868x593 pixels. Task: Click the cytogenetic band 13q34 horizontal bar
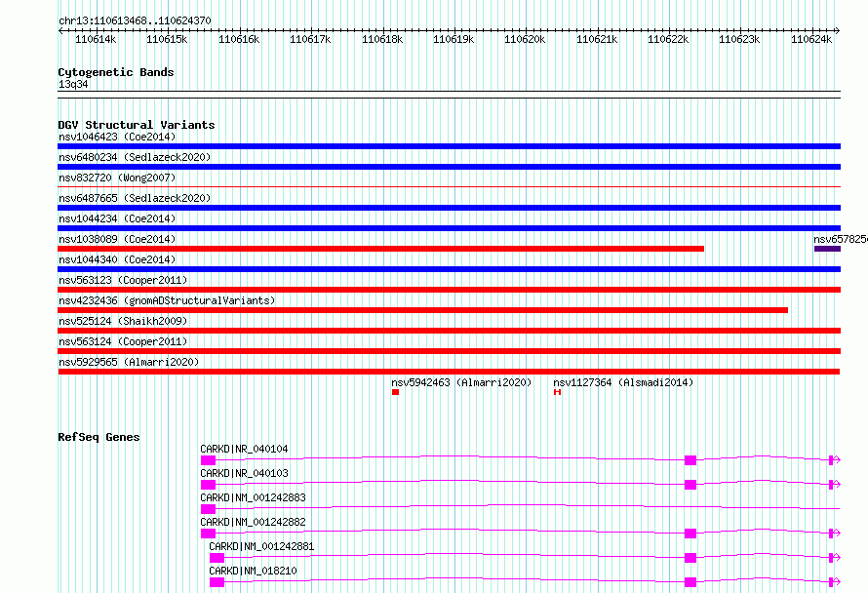click(x=449, y=95)
